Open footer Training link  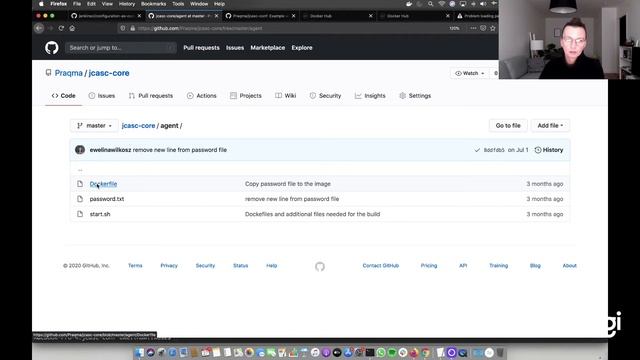498,266
